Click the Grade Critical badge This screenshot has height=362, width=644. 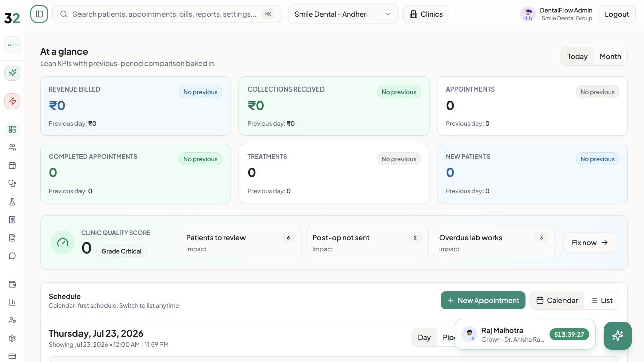click(x=121, y=251)
